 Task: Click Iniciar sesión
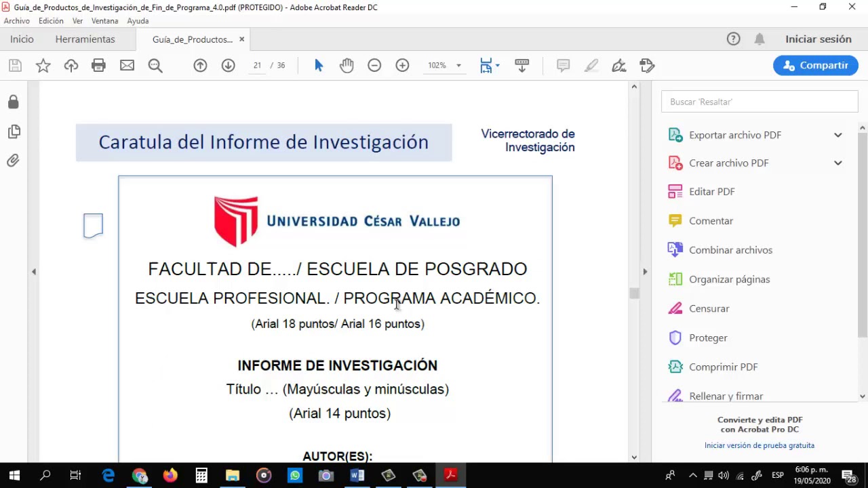tap(818, 39)
